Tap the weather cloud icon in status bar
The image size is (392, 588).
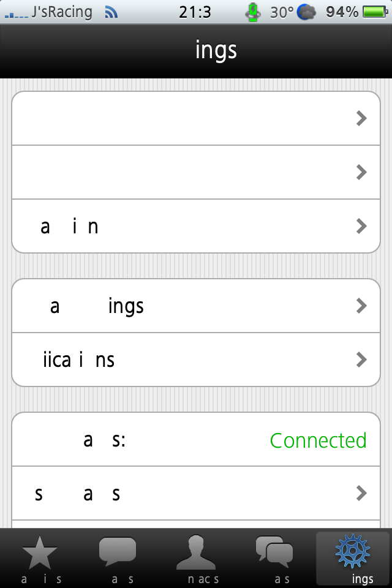coord(306,12)
